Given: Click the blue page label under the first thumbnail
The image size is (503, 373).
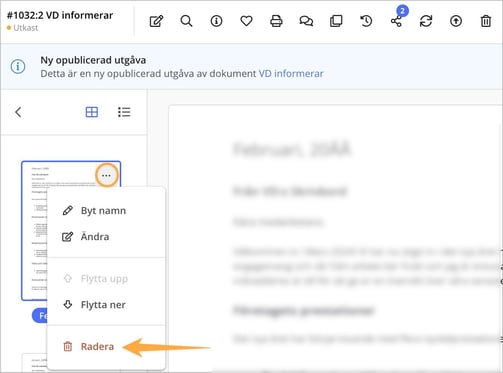Looking at the screenshot, I should coord(40,315).
